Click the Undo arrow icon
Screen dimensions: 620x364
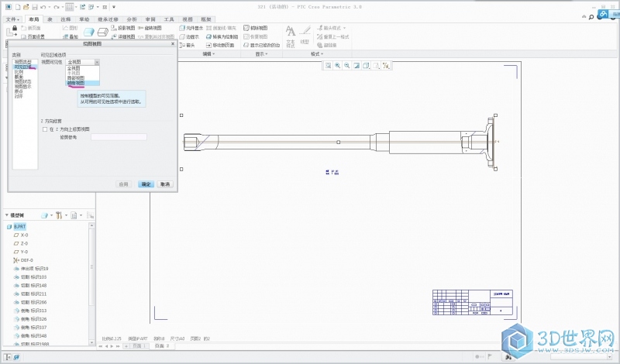(43, 7)
